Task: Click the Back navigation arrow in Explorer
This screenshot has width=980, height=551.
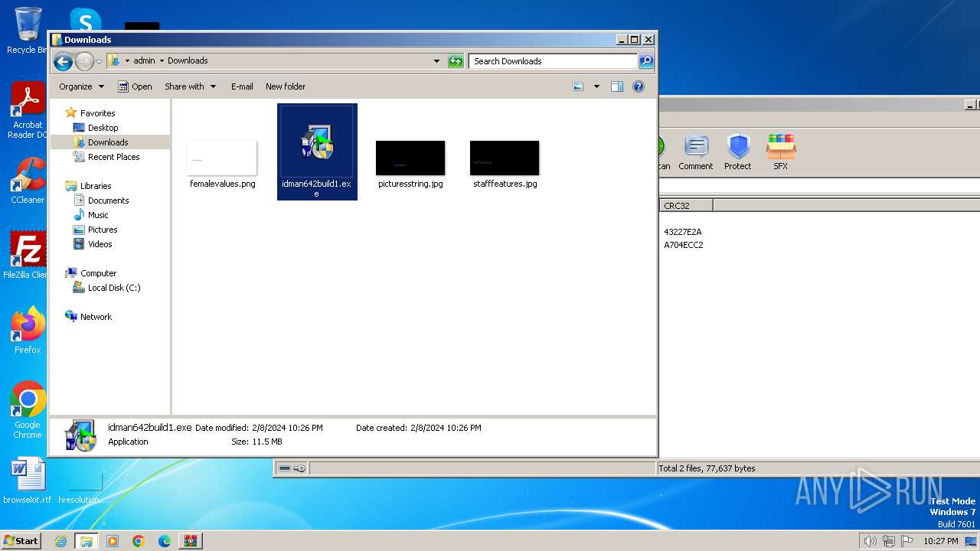Action: click(x=63, y=61)
